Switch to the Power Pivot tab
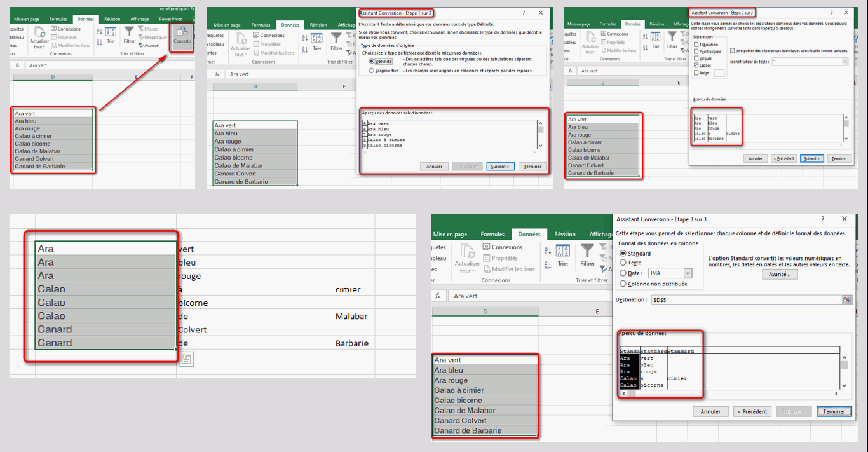The height and width of the screenshot is (452, 868). tap(169, 20)
